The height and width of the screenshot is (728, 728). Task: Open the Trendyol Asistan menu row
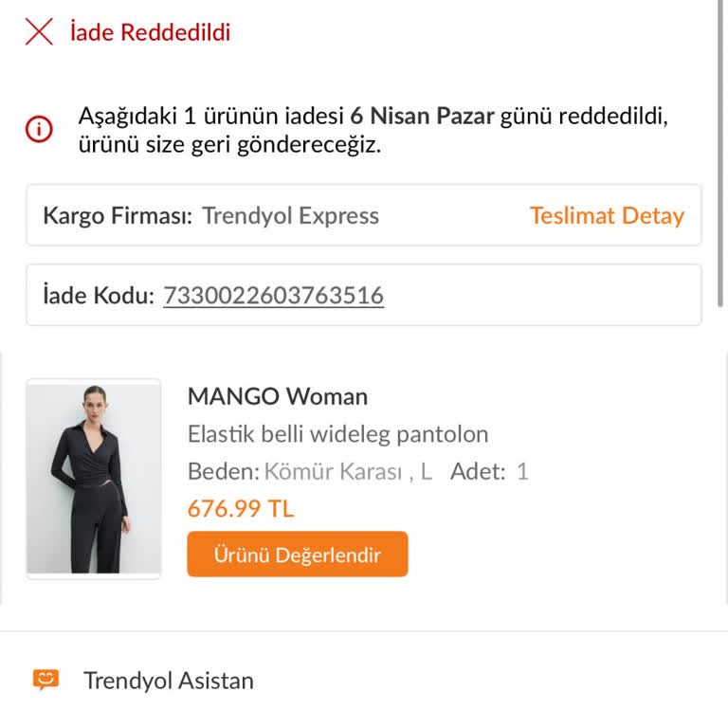(x=169, y=680)
